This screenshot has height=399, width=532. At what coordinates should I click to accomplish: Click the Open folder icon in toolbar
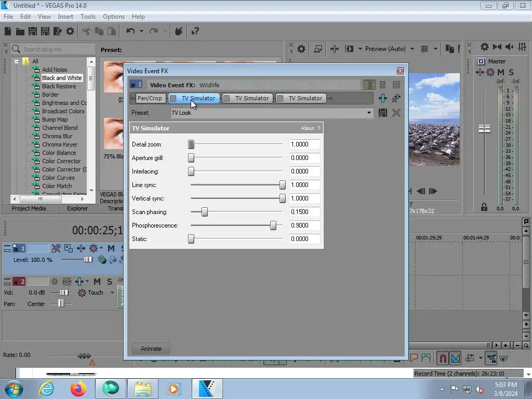coord(20,32)
